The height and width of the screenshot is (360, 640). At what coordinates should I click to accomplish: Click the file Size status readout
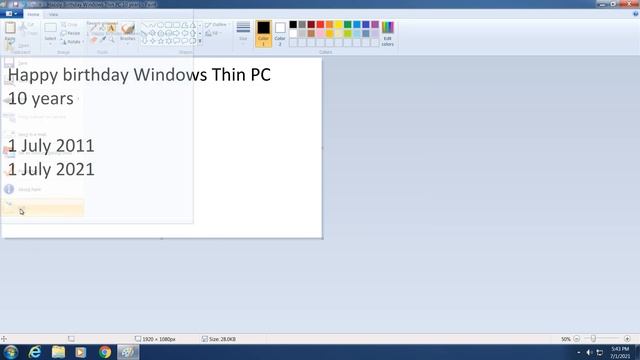pos(219,339)
